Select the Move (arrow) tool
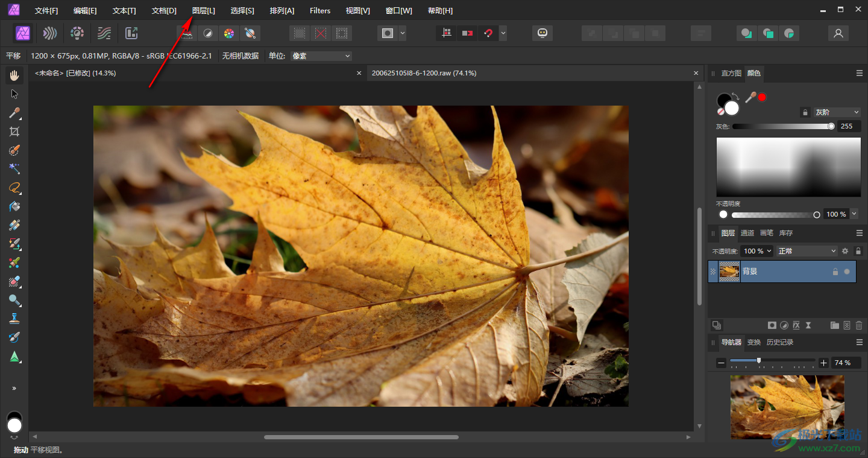This screenshot has width=868, height=458. click(14, 94)
